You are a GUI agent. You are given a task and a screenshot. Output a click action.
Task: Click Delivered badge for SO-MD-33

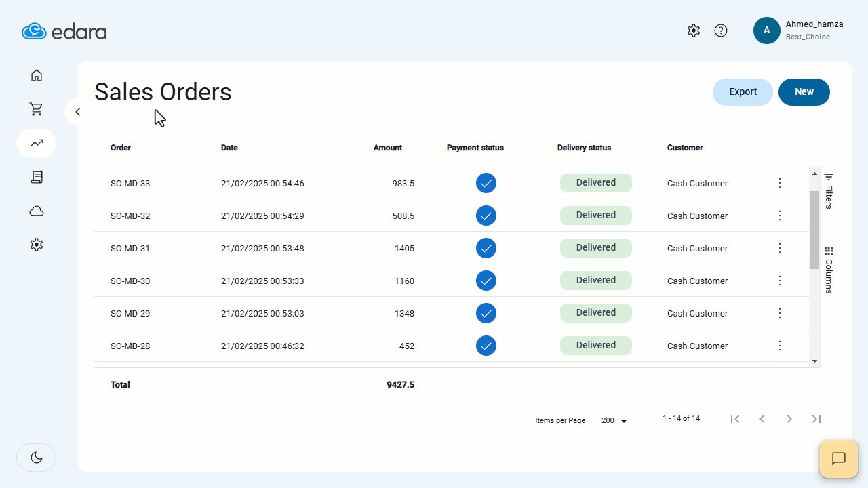(596, 183)
